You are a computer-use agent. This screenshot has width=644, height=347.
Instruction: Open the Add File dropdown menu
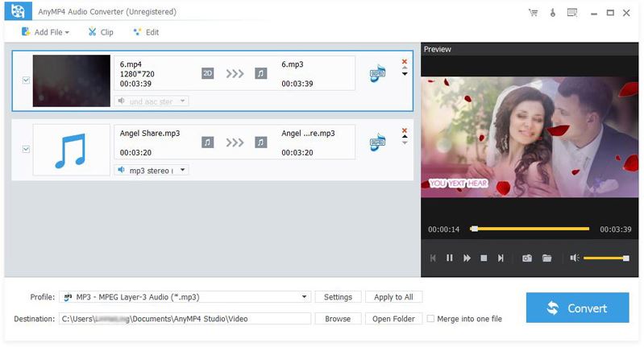tap(45, 32)
